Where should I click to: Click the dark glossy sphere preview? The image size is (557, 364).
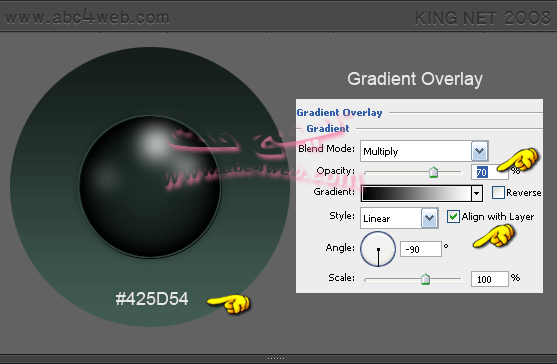150,186
